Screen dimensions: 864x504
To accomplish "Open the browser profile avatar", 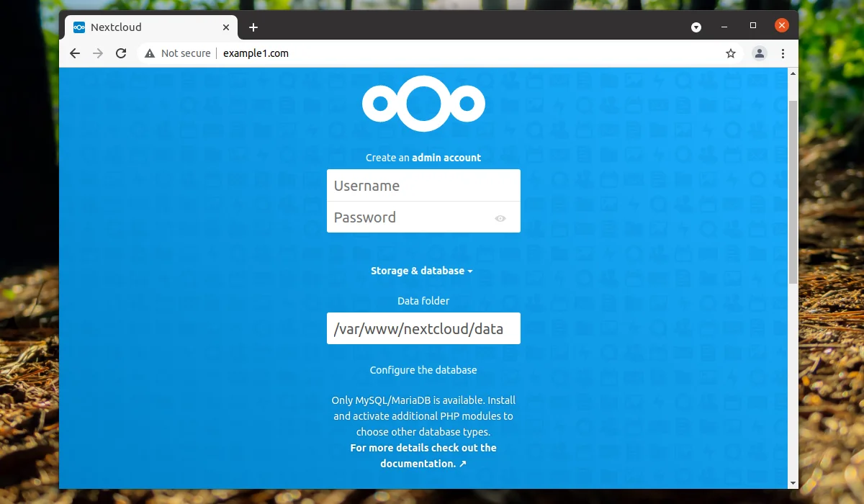I will (x=759, y=53).
